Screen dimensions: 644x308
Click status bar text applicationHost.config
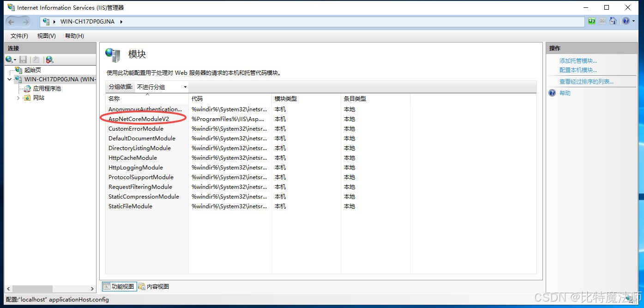click(79, 300)
